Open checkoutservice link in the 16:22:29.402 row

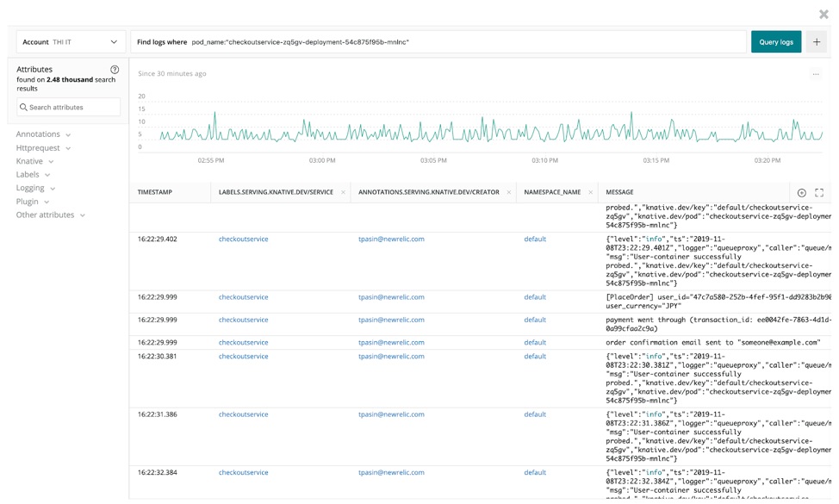coord(244,240)
